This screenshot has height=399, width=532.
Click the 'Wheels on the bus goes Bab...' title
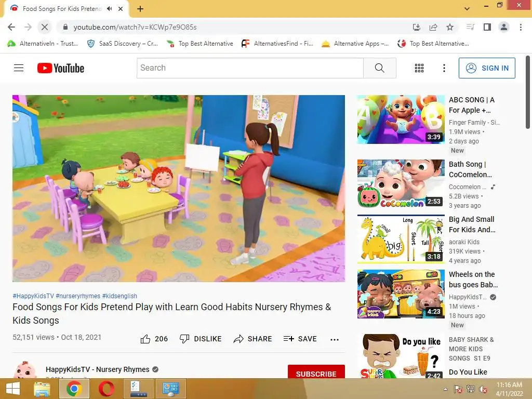tap(473, 280)
